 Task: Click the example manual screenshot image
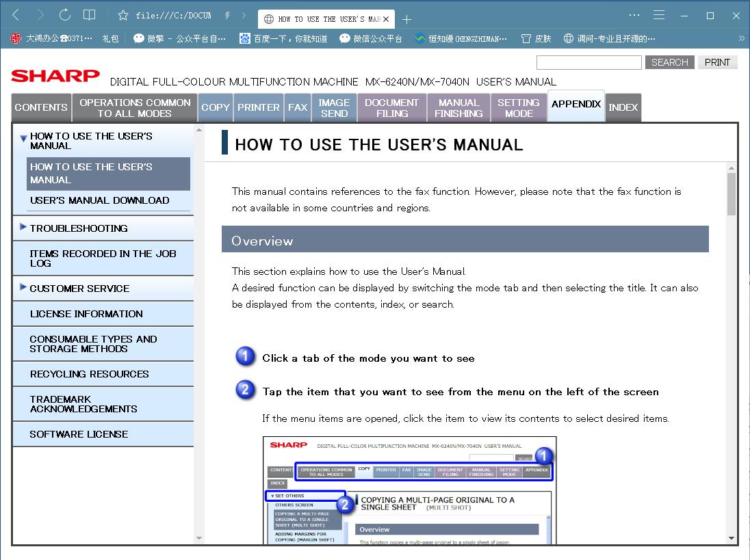coord(409,490)
